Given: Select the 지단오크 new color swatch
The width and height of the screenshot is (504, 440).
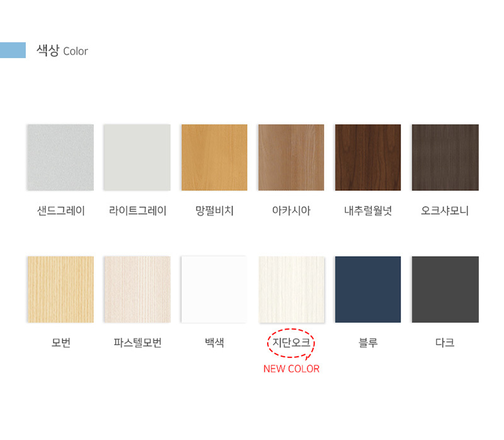Looking at the screenshot, I should click(x=292, y=289).
